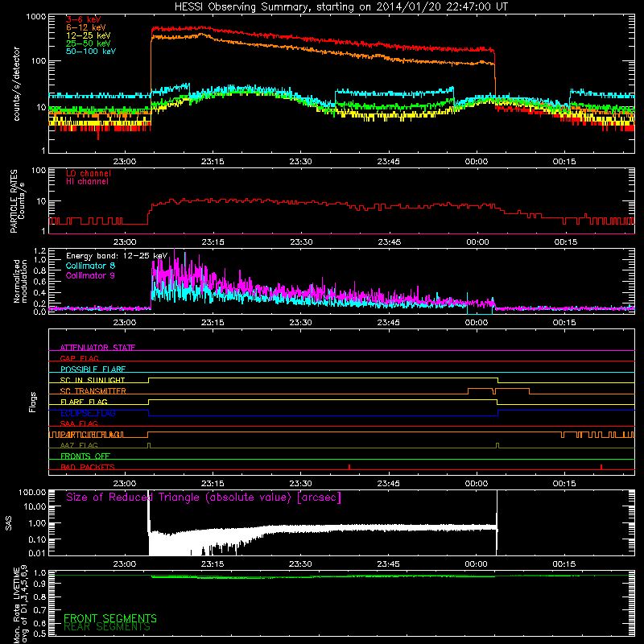Click the GAP FLAG label
This screenshot has height=644, width=644.
79,358
